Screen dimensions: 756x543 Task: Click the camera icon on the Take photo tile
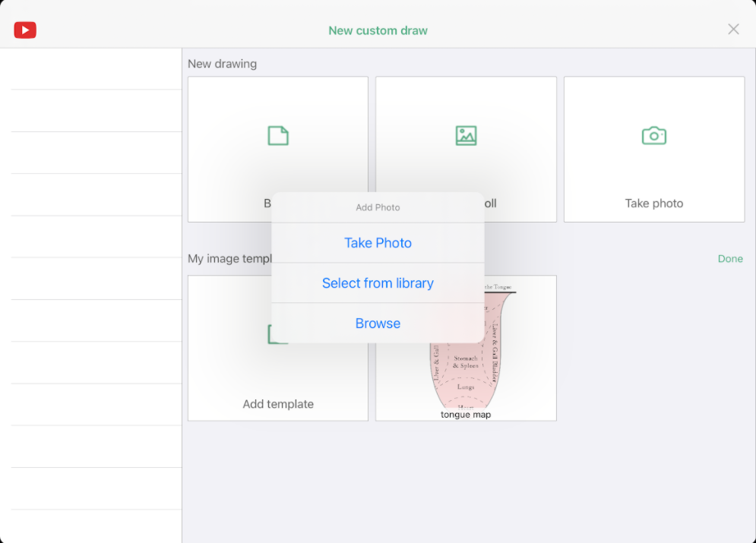click(x=653, y=134)
